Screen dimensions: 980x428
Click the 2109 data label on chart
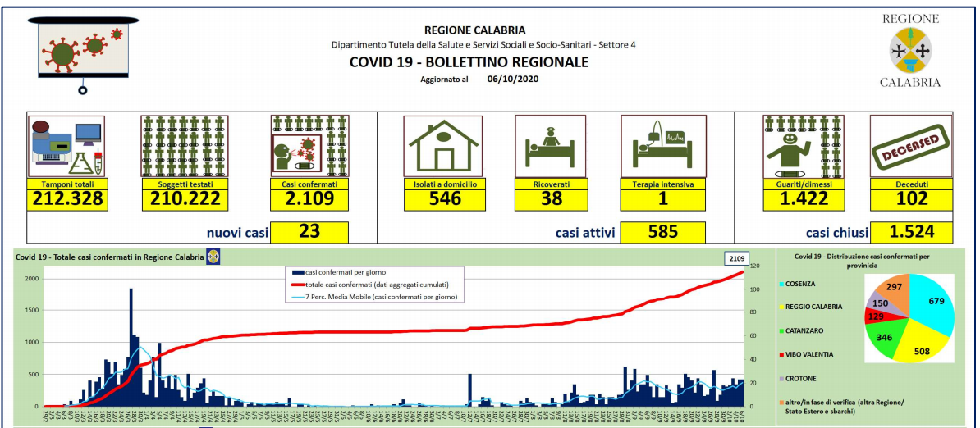tap(735, 258)
